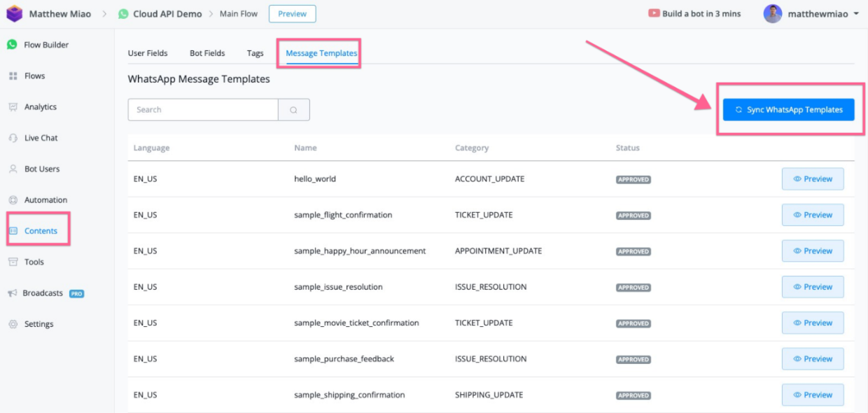
Task: Switch to the Bot Fields tab
Action: 207,53
